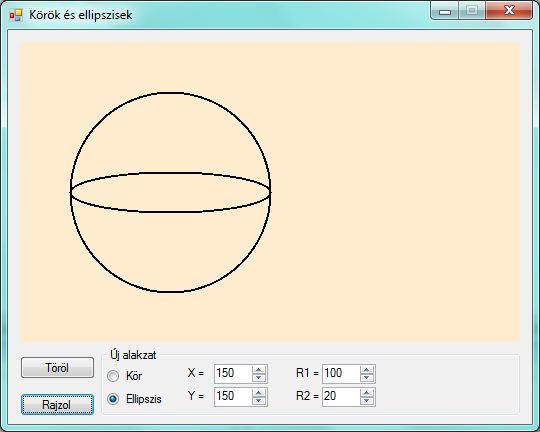
Task: Focus the X coordinate input field
Action: click(x=233, y=373)
